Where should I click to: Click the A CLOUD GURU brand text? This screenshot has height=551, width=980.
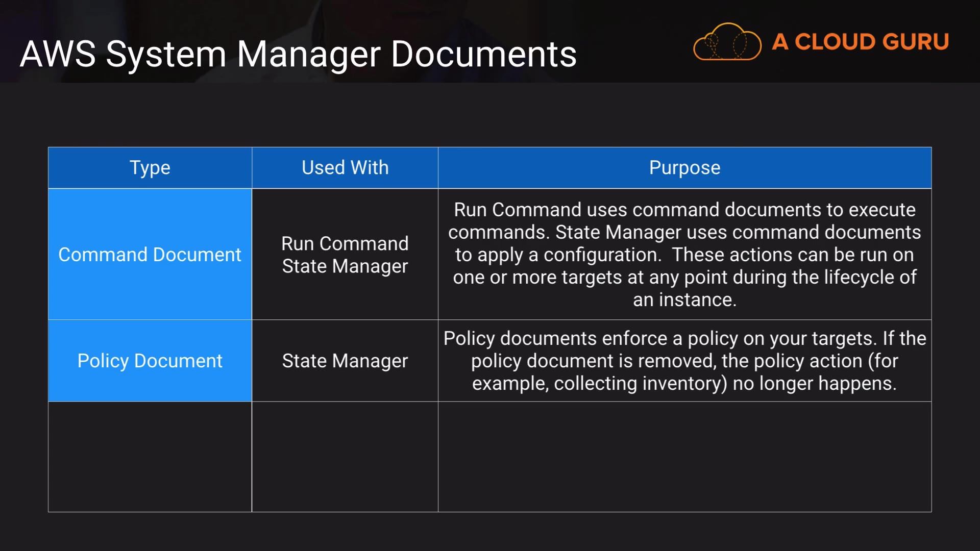[861, 42]
